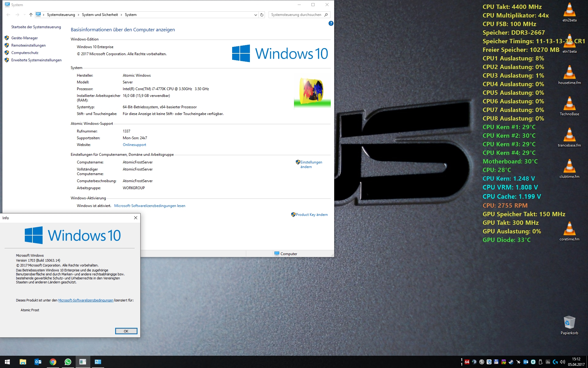Open Remoteeinstellungen in the sidebar
Screen dimensions: 588x368
[x=28, y=45]
